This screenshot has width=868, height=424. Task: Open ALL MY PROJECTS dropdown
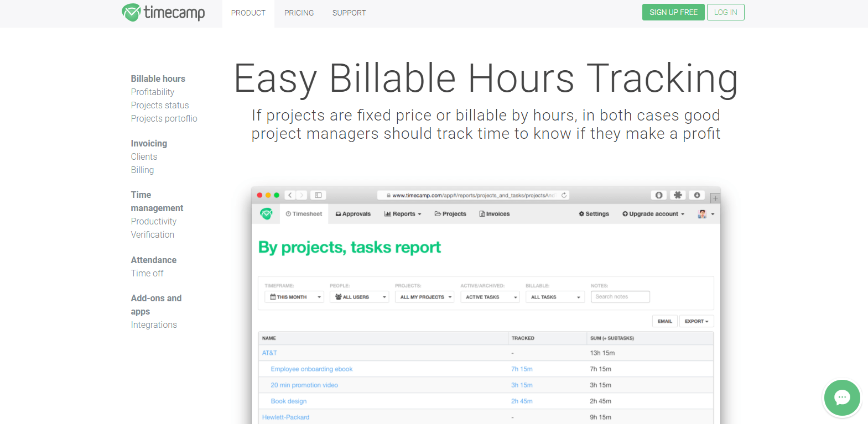point(425,297)
